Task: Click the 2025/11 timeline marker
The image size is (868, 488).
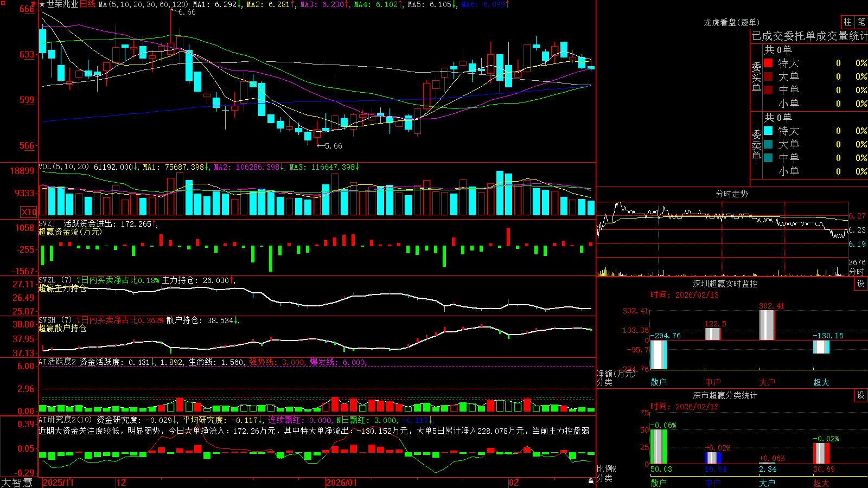Action: point(58,483)
